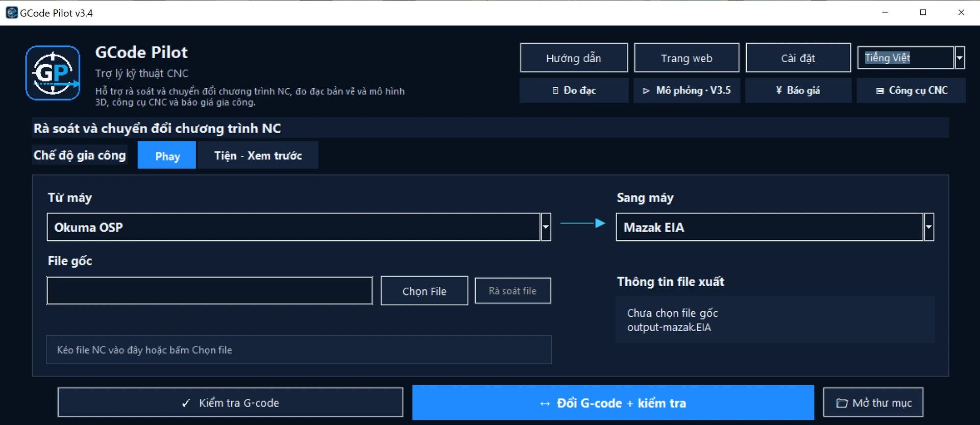Click the Chưa chọn file gốc text
This screenshot has height=425, width=980.
(x=672, y=313)
